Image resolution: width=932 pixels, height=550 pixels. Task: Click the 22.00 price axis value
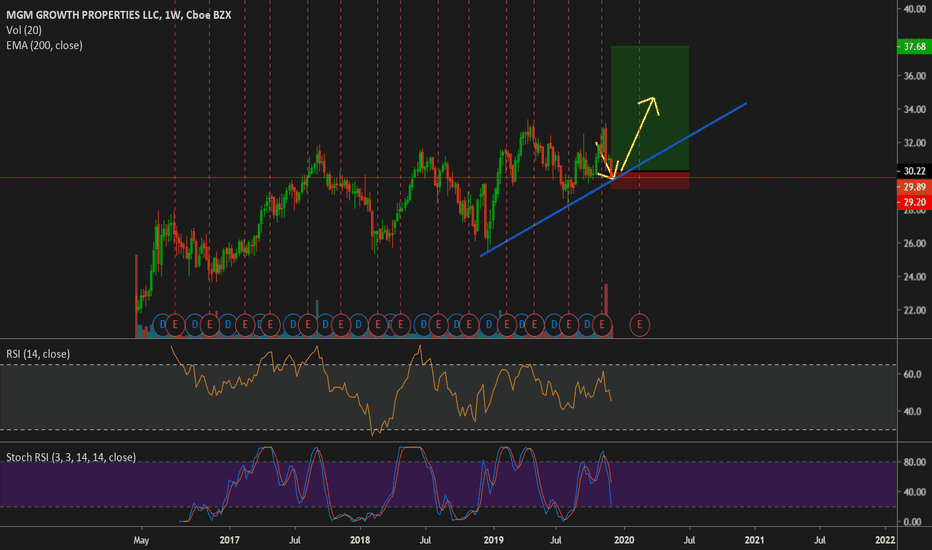(x=915, y=310)
